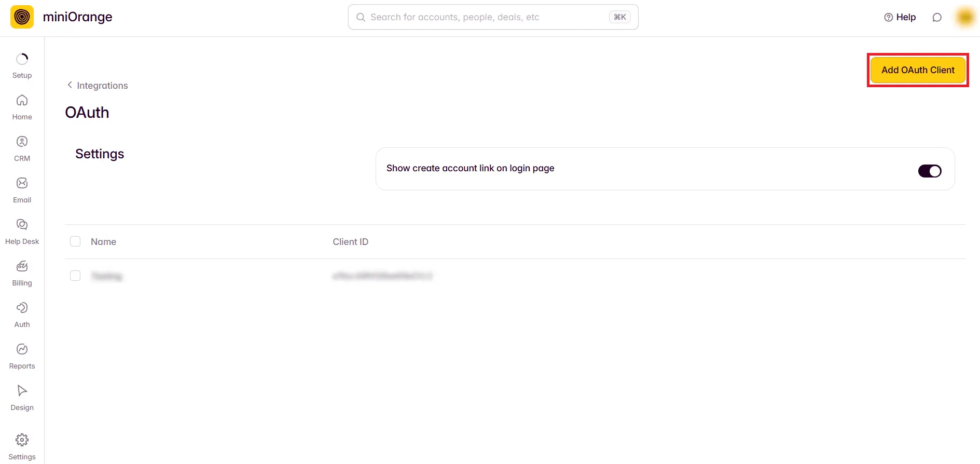The height and width of the screenshot is (464, 980).
Task: Click the search accounts input field
Action: click(x=488, y=17)
